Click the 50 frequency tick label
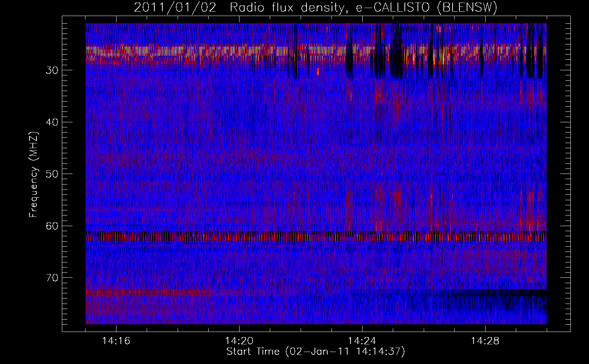 point(52,174)
